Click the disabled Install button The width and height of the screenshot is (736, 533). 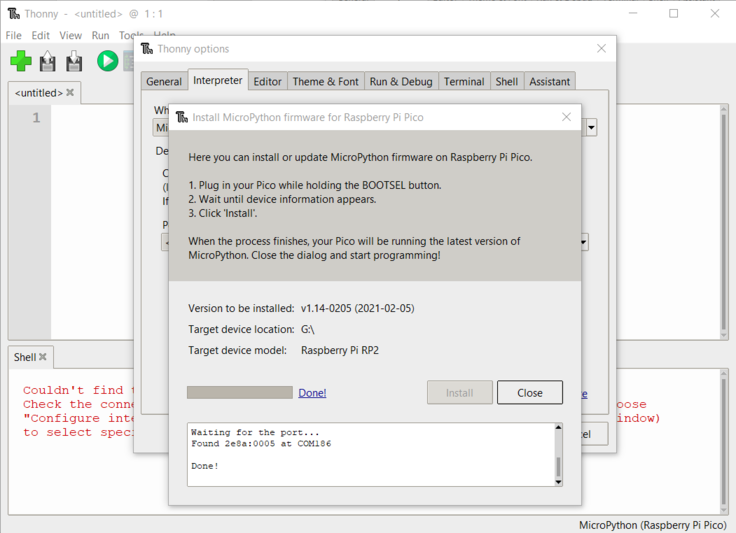point(460,393)
